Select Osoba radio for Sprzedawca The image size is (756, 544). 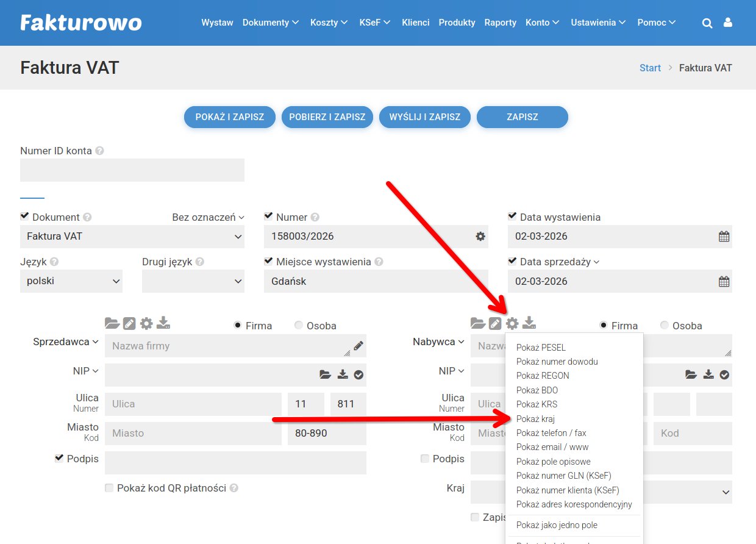point(299,326)
